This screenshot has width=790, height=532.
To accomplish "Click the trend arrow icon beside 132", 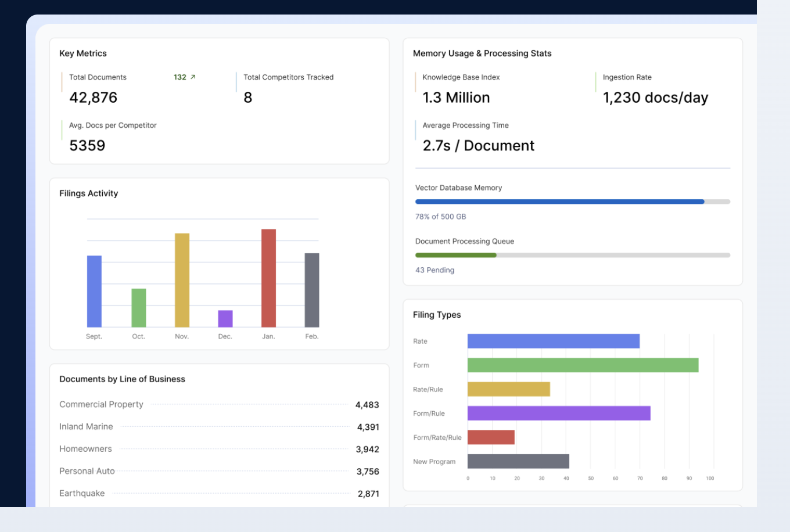I will click(x=193, y=77).
